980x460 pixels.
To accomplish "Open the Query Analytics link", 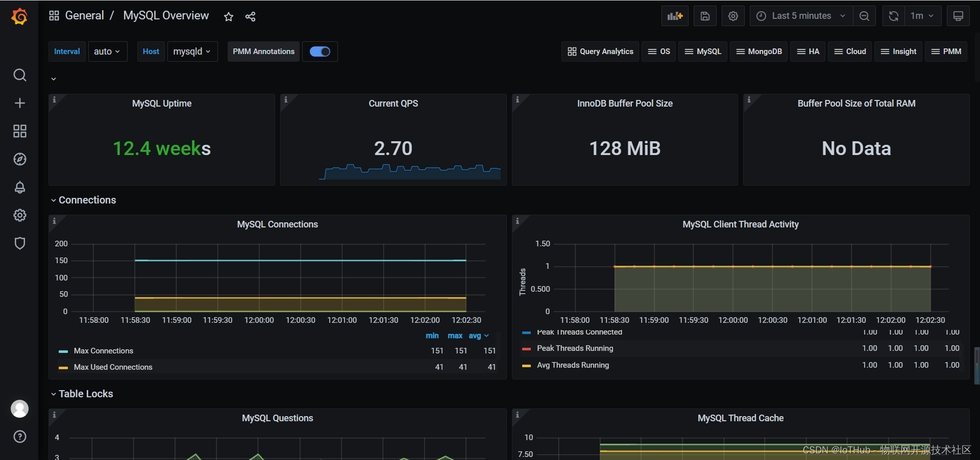I will tap(600, 52).
